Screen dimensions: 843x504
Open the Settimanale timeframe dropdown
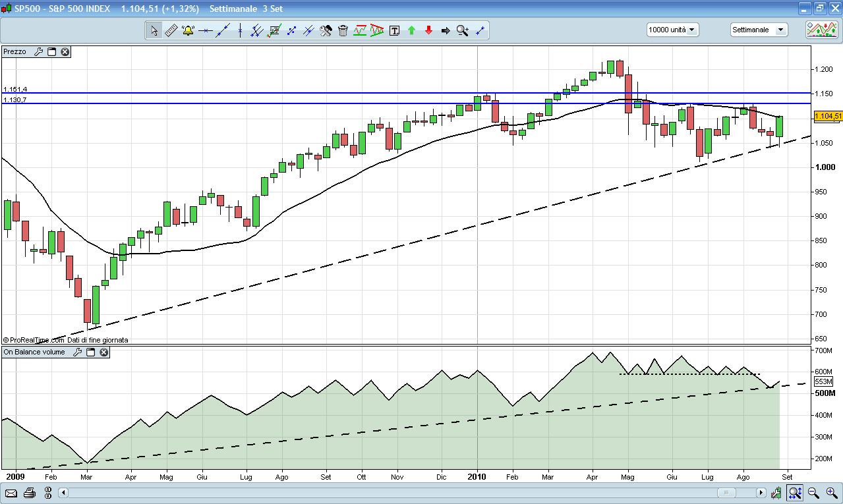(759, 30)
